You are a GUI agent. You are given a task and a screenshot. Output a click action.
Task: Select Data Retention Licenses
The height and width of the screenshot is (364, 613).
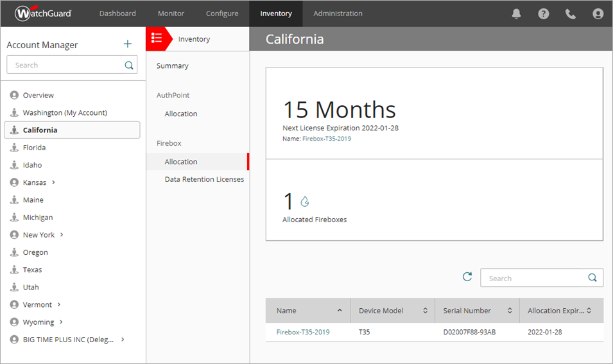(x=204, y=179)
